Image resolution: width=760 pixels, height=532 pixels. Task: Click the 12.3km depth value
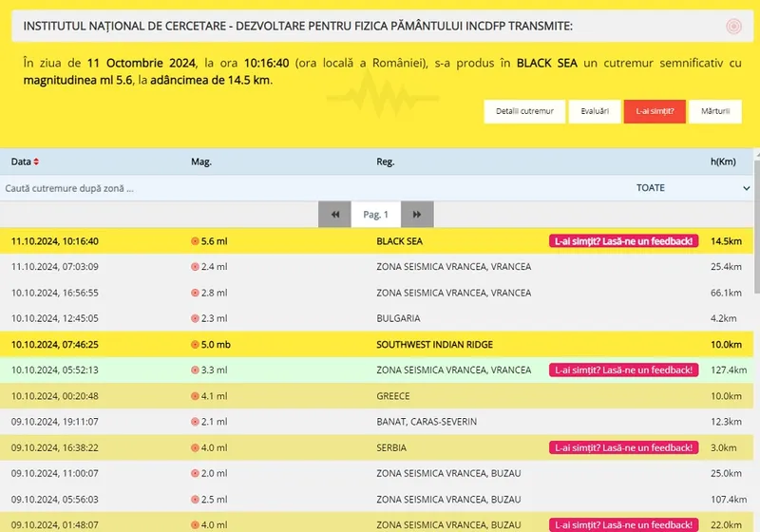726,422
